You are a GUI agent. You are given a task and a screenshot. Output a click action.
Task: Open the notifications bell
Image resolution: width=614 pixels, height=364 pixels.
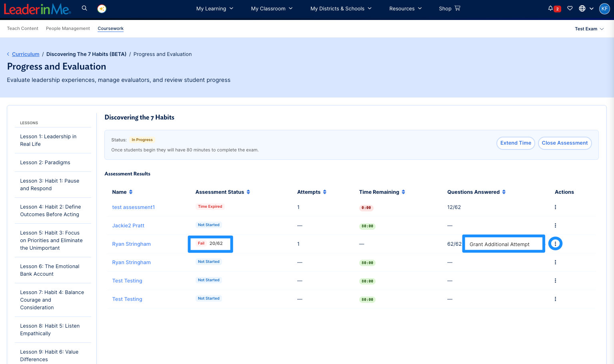[550, 8]
